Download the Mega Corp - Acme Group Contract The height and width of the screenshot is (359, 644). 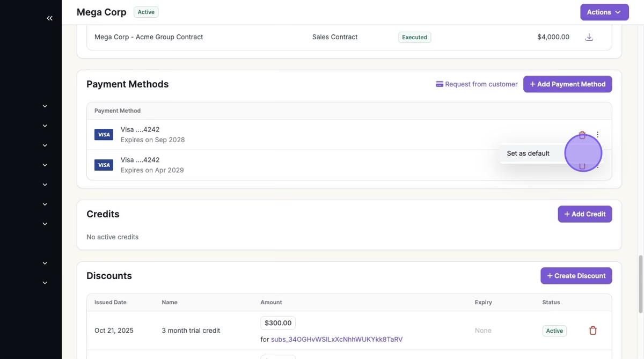(x=589, y=37)
